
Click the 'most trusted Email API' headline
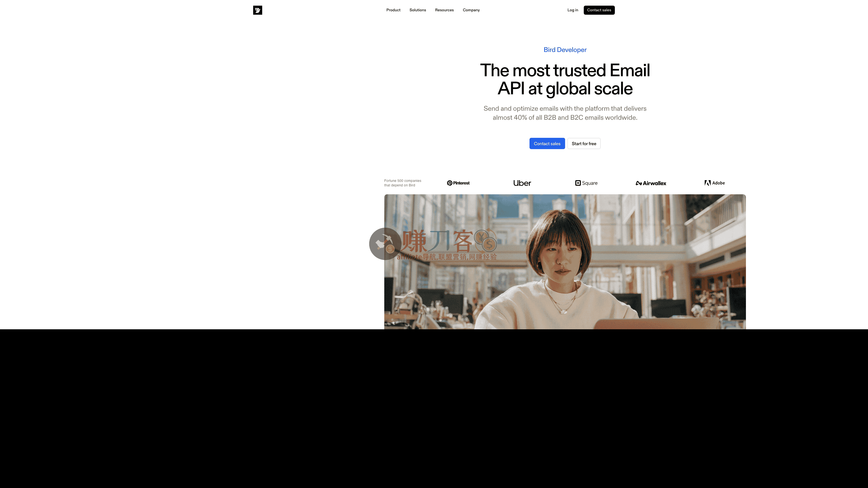(x=565, y=79)
